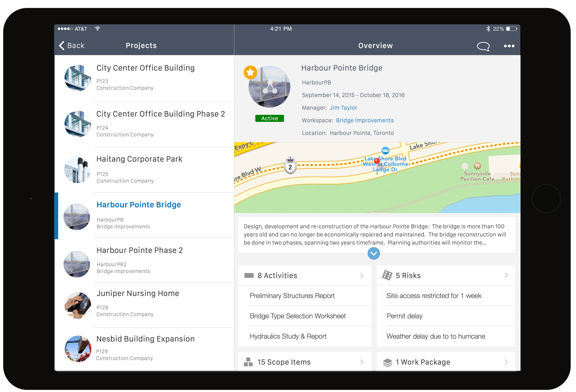Image resolution: width=576 pixels, height=392 pixels.
Task: Go Back from Projects list
Action: pos(72,46)
